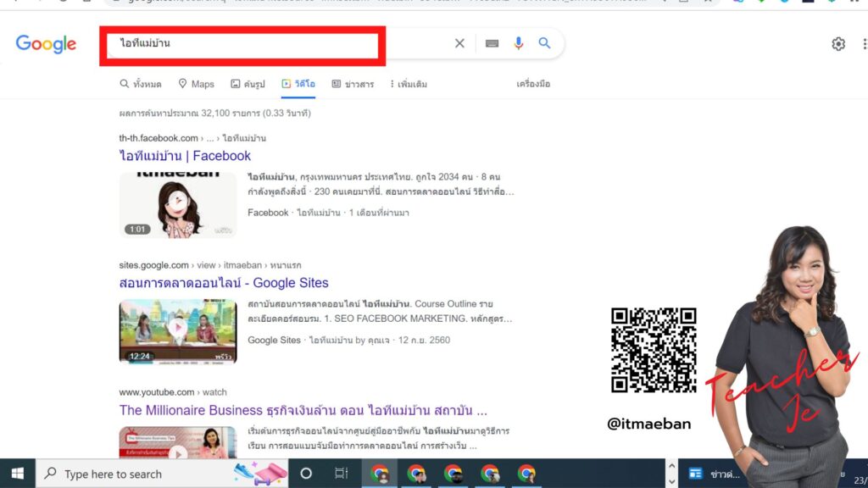
Task: Switch to the Maps tab
Action: 196,83
